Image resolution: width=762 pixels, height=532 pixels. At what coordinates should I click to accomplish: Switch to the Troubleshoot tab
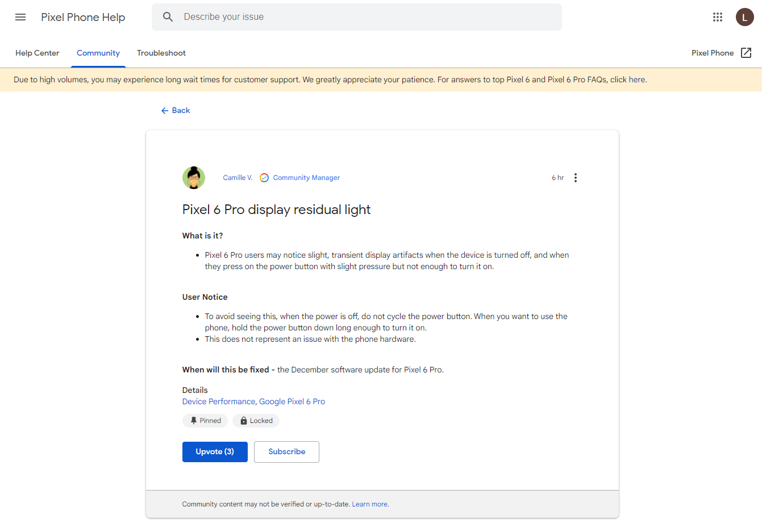coord(161,53)
